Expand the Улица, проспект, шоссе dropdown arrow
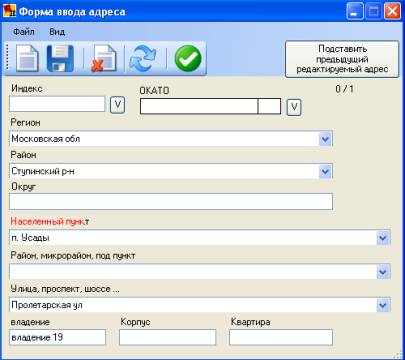The height and width of the screenshot is (360, 405). [x=383, y=305]
